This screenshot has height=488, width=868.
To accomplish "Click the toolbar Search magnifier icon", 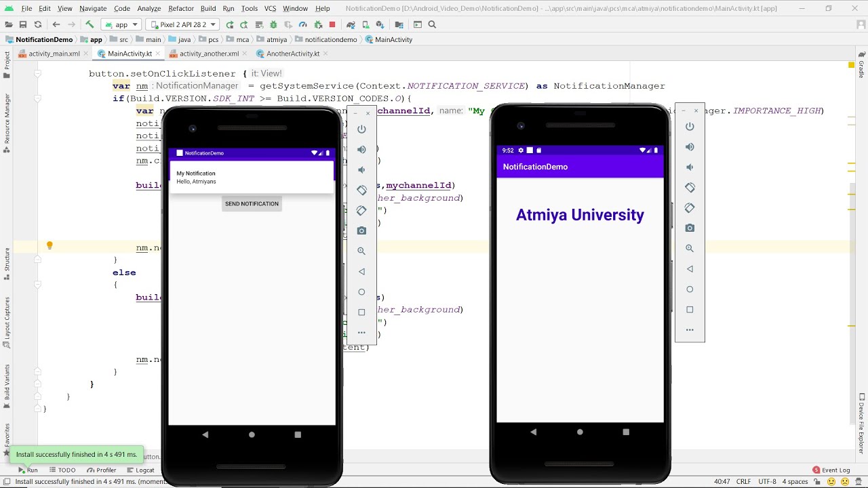I will (432, 24).
